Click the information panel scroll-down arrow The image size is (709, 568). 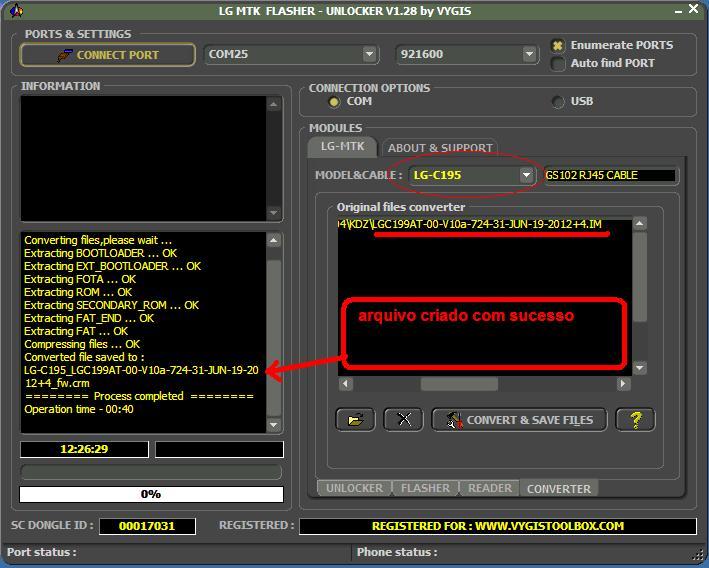click(274, 212)
